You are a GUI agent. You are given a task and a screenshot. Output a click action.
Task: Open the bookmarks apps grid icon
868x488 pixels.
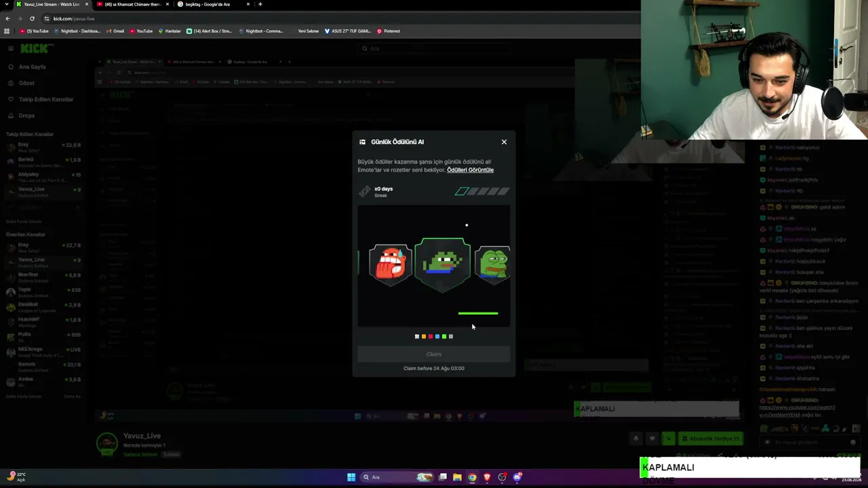tap(7, 31)
